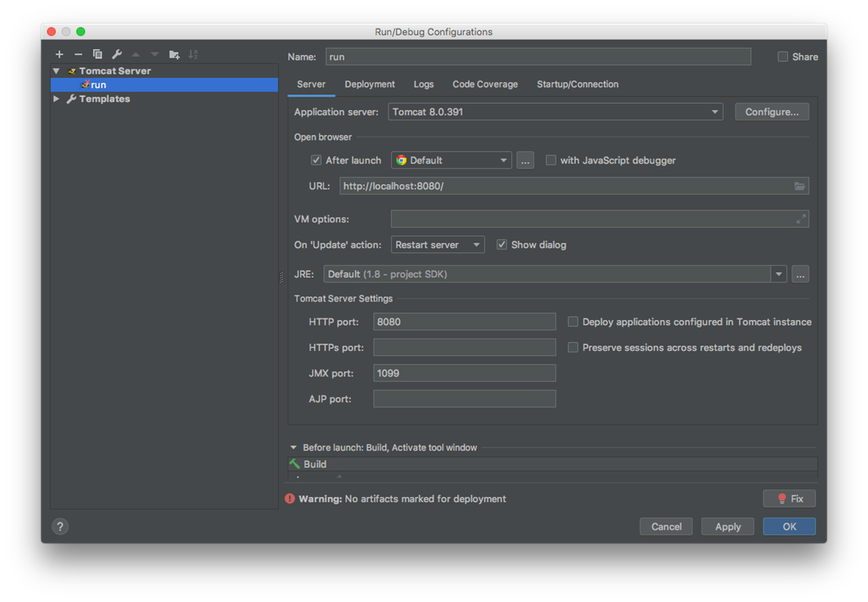Click the run configuration's Tomcat icon
868x602 pixels.
pos(85,85)
